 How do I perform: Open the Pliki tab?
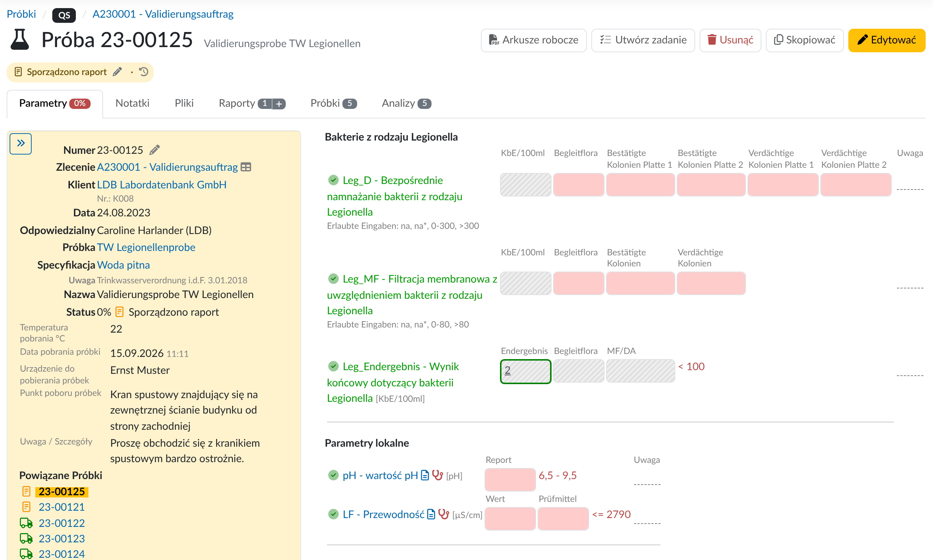(x=184, y=103)
